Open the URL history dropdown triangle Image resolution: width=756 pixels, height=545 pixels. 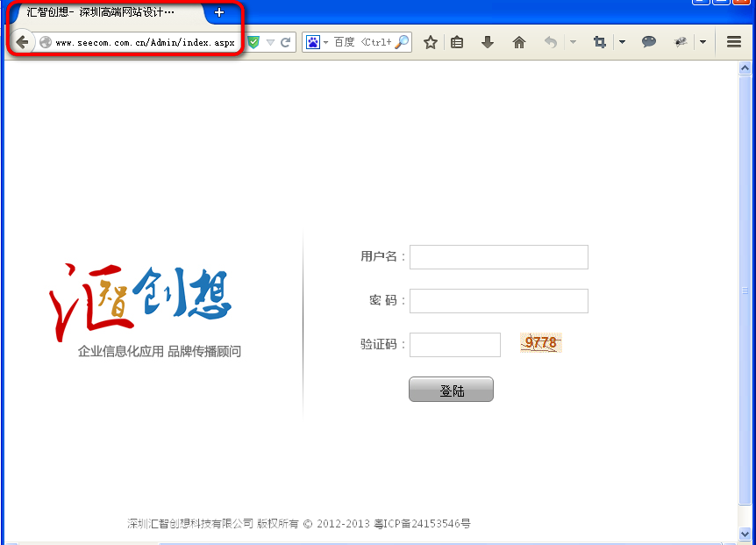coord(270,42)
